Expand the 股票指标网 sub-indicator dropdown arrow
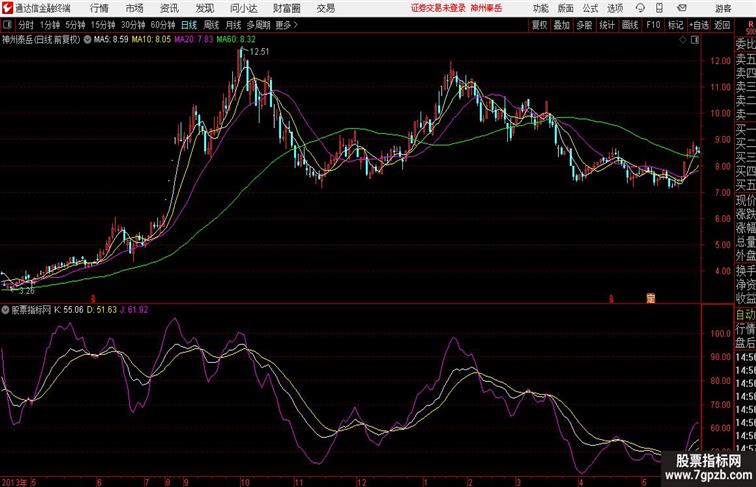The height and width of the screenshot is (487, 756). pyautogui.click(x=5, y=310)
